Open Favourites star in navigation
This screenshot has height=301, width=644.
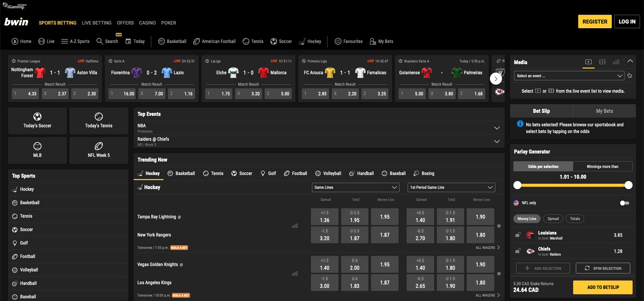pyautogui.click(x=349, y=41)
